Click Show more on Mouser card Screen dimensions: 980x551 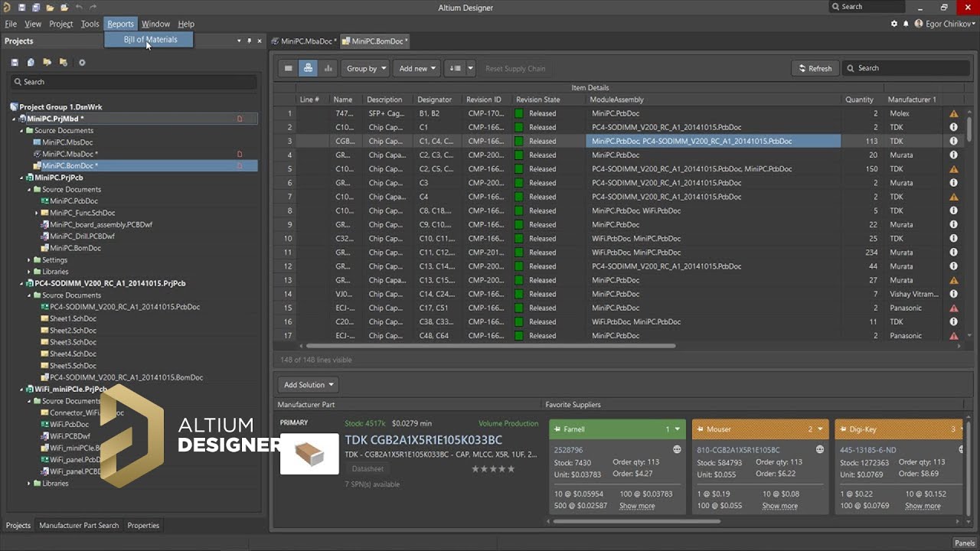tap(780, 506)
